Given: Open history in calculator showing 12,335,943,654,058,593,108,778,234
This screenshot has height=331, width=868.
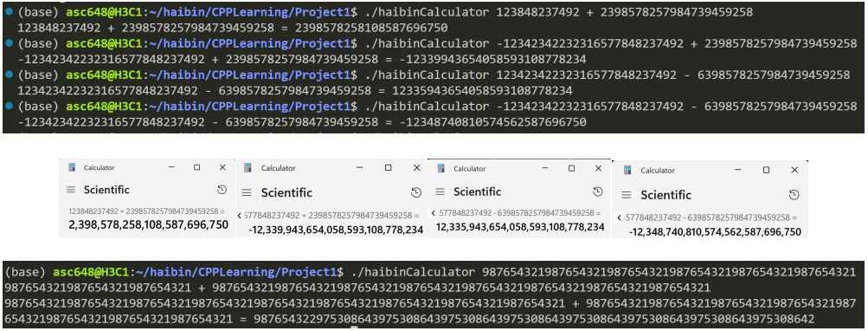Looking at the screenshot, I should 597,191.
